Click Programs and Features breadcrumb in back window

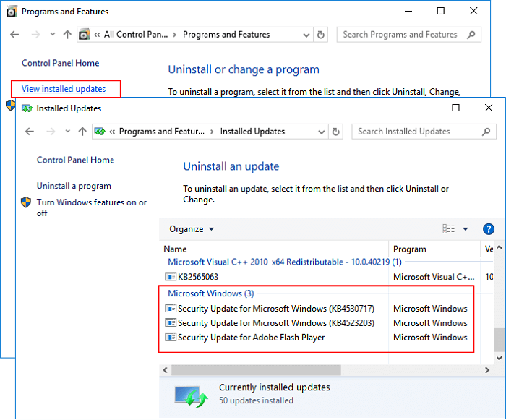pos(226,35)
